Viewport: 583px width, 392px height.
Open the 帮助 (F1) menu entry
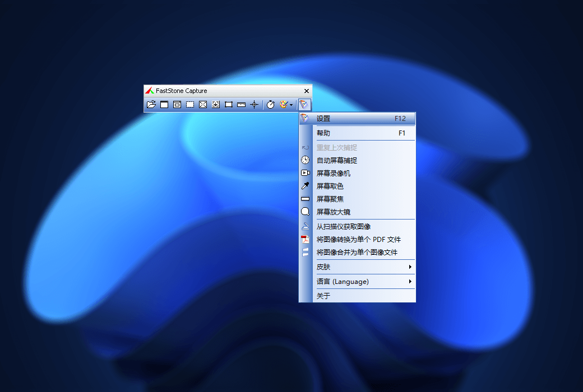coord(357,133)
